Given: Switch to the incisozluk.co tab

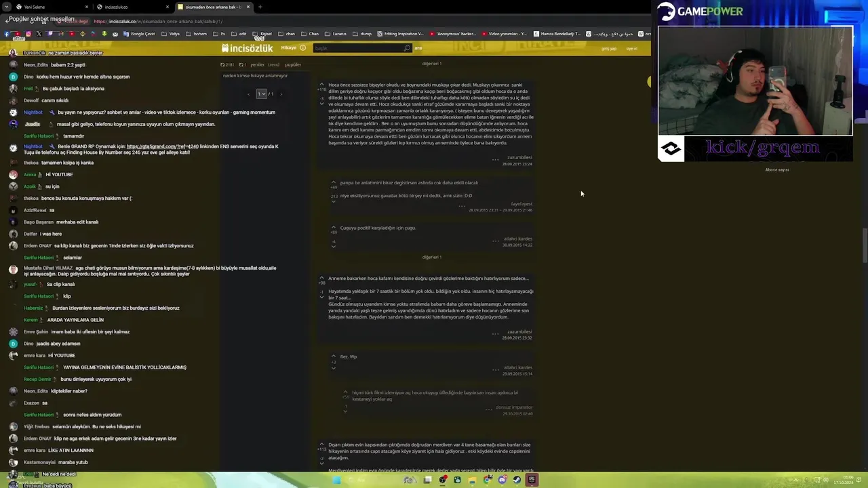Looking at the screenshot, I should 132,7.
